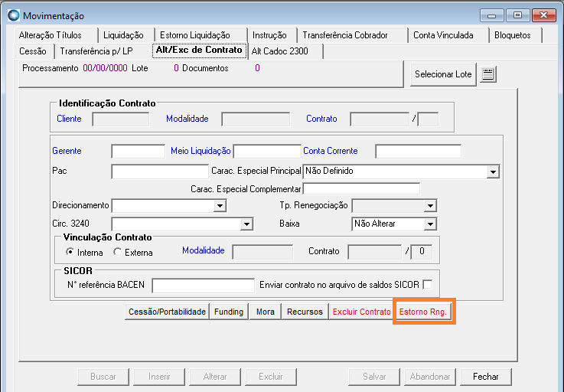Minimize the Movimentação window

(492, 15)
